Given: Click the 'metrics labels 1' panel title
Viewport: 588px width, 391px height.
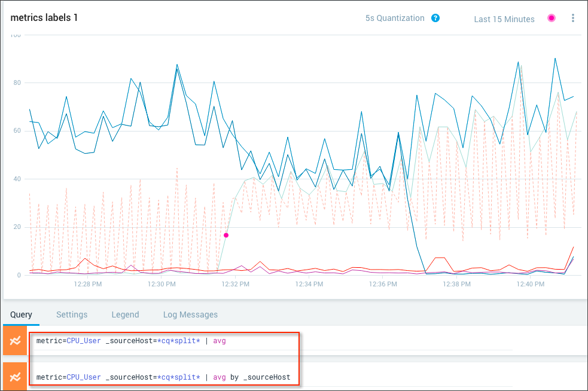Looking at the screenshot, I should [x=44, y=18].
